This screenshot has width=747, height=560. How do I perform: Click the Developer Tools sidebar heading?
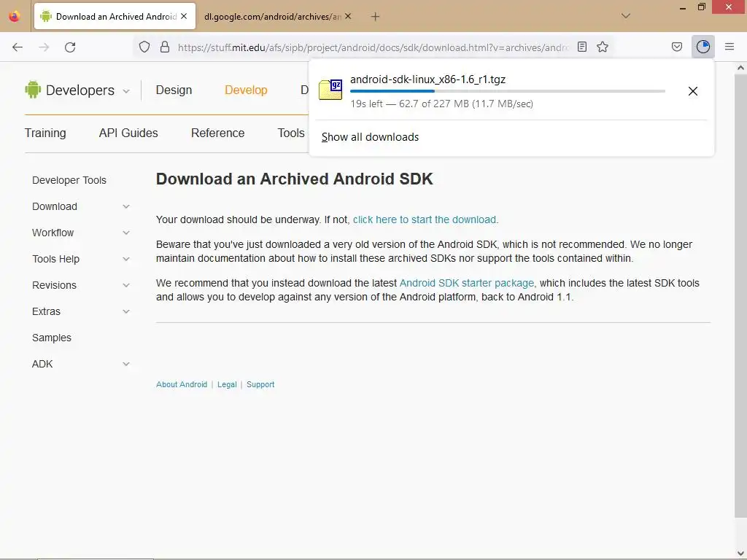69,181
